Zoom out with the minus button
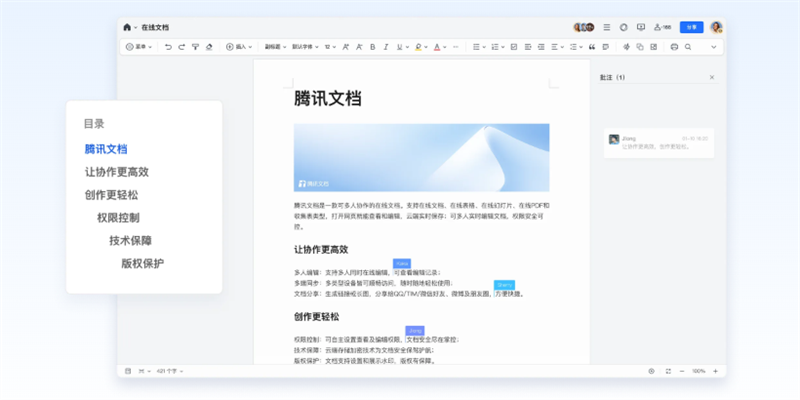This screenshot has width=800, height=400. (682, 371)
